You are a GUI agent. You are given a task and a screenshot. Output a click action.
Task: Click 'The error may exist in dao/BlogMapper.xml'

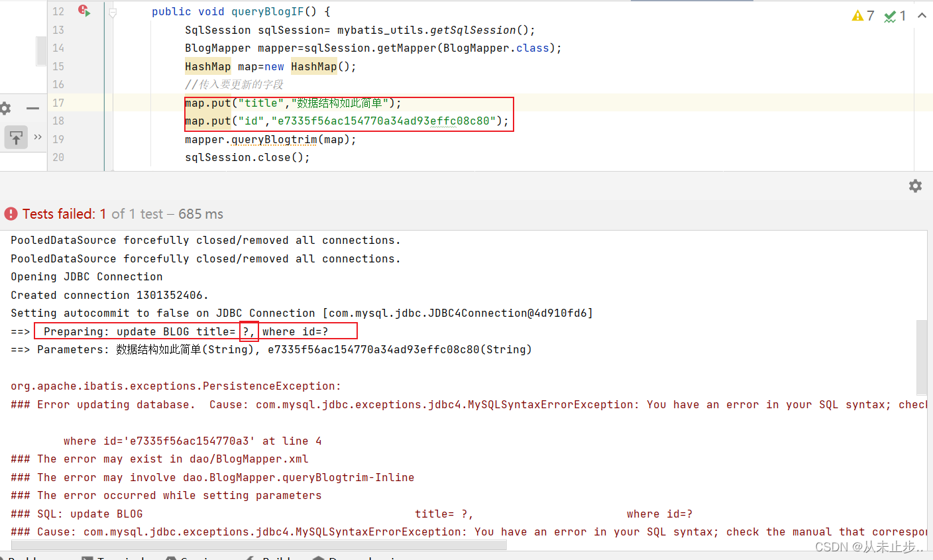pos(159,459)
